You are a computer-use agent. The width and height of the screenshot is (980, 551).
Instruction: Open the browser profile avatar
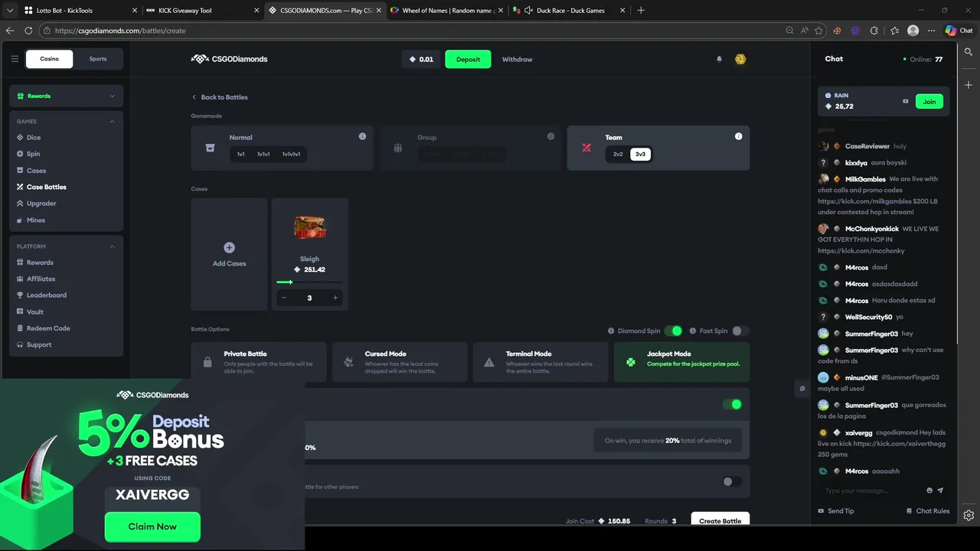click(913, 31)
